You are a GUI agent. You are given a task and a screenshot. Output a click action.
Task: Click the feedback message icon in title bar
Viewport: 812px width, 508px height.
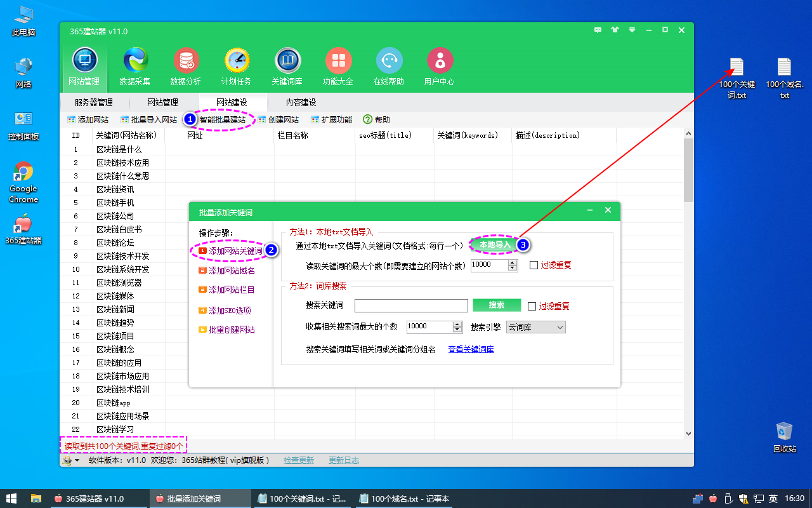pyautogui.click(x=598, y=30)
